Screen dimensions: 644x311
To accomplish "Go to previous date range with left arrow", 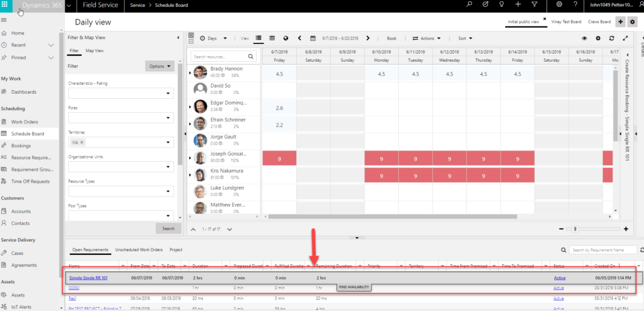I will (x=300, y=38).
